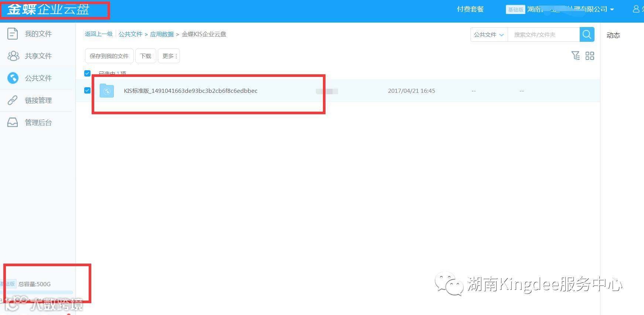
Task: Open the 付费套餐 menu item
Action: [x=470, y=9]
